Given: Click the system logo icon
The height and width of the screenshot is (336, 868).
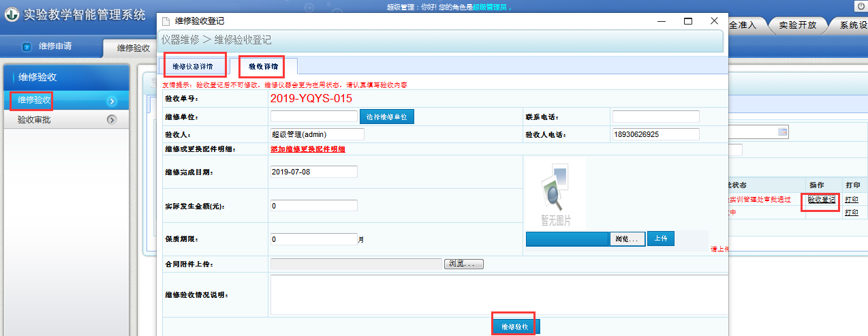Looking at the screenshot, I should (12, 14).
